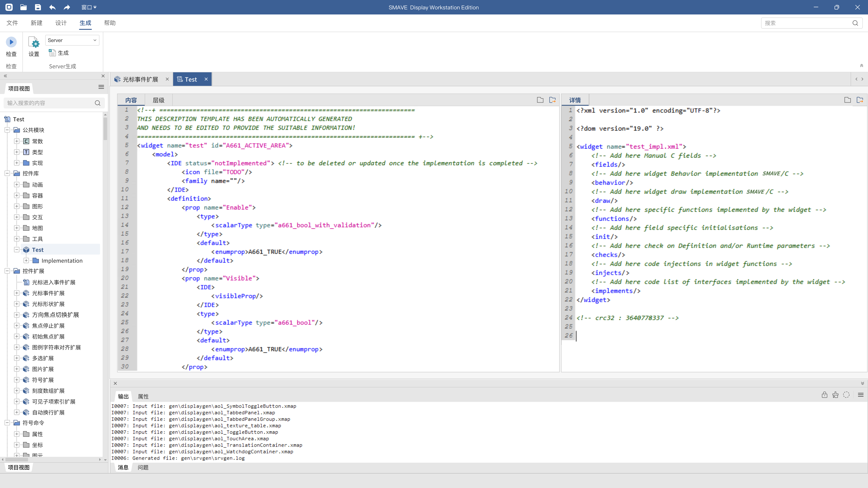Run the 检查 check play icon
868x488 pixels.
[x=11, y=42]
